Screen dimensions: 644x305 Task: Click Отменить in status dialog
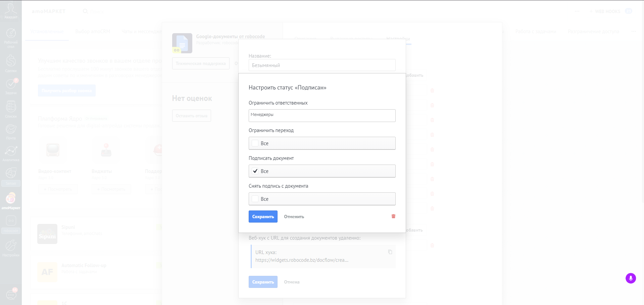click(x=294, y=217)
